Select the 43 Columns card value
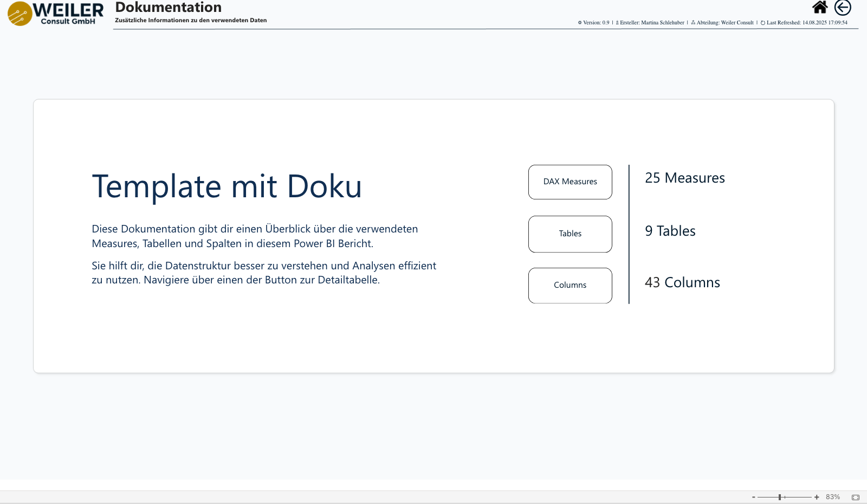The image size is (867, 504). (x=682, y=282)
